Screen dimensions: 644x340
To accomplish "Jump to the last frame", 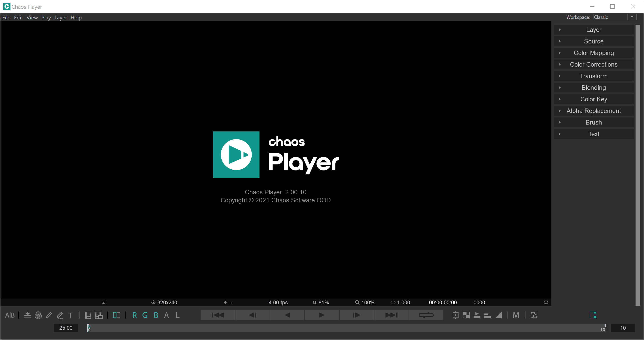I will coord(391,315).
